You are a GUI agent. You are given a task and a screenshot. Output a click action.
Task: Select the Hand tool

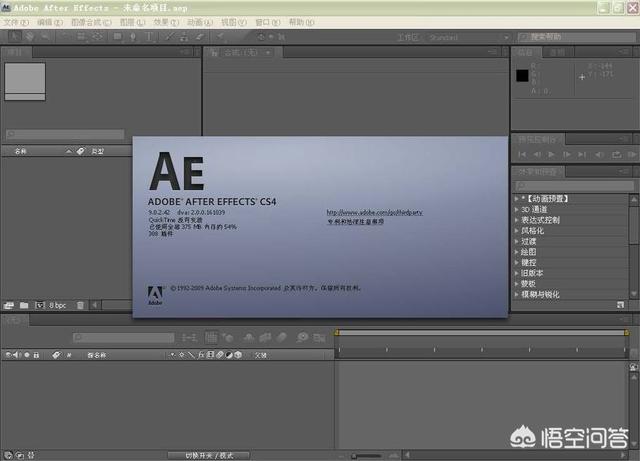click(29, 37)
